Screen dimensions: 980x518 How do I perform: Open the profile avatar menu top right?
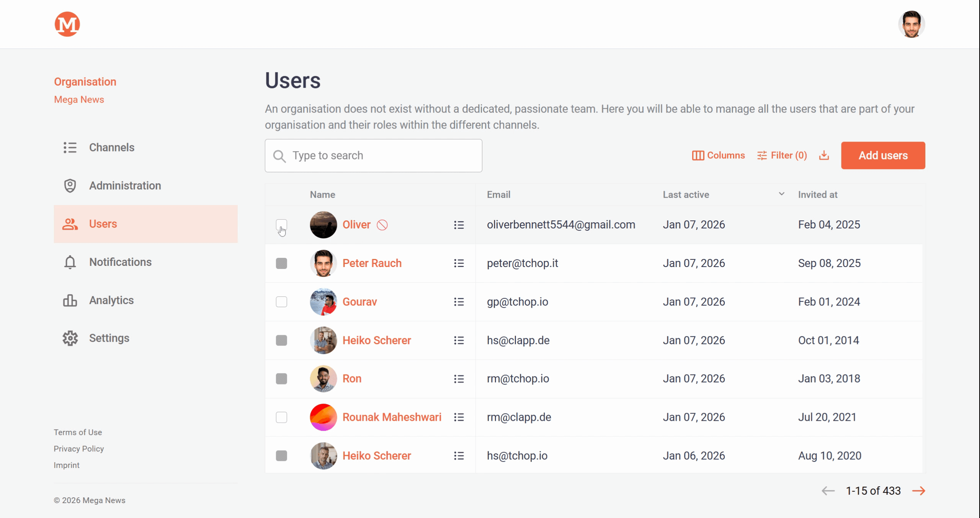911,24
